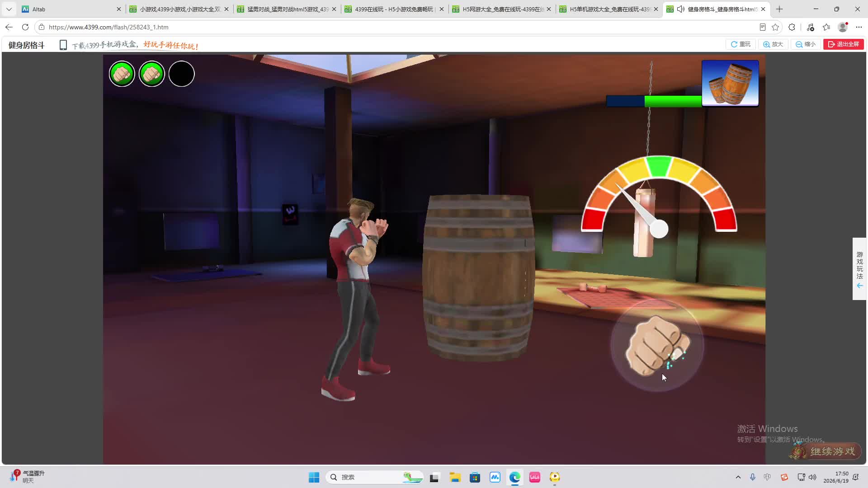The width and height of the screenshot is (868, 488).
Task: Click the power gauge's green center zone
Action: [x=659, y=166]
